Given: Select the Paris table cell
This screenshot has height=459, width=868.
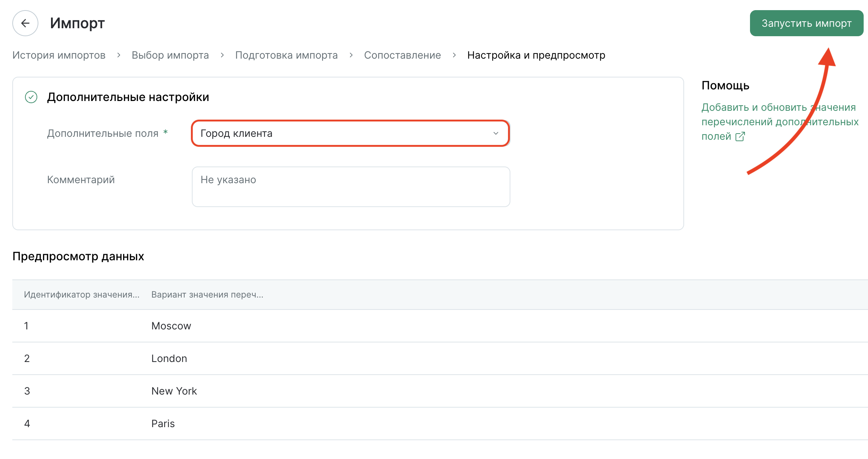Looking at the screenshot, I should (163, 424).
